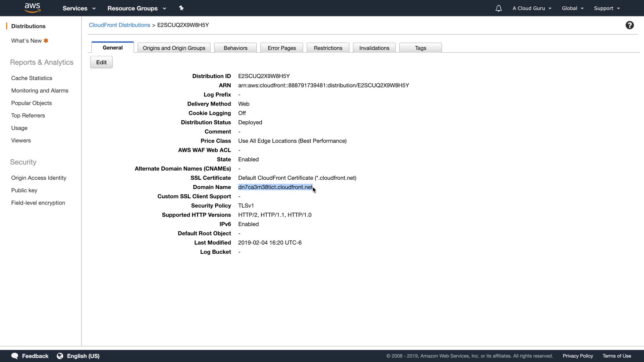644x362 pixels.
Task: Click the highlighted cloudfront.net domain name
Action: coord(275,187)
